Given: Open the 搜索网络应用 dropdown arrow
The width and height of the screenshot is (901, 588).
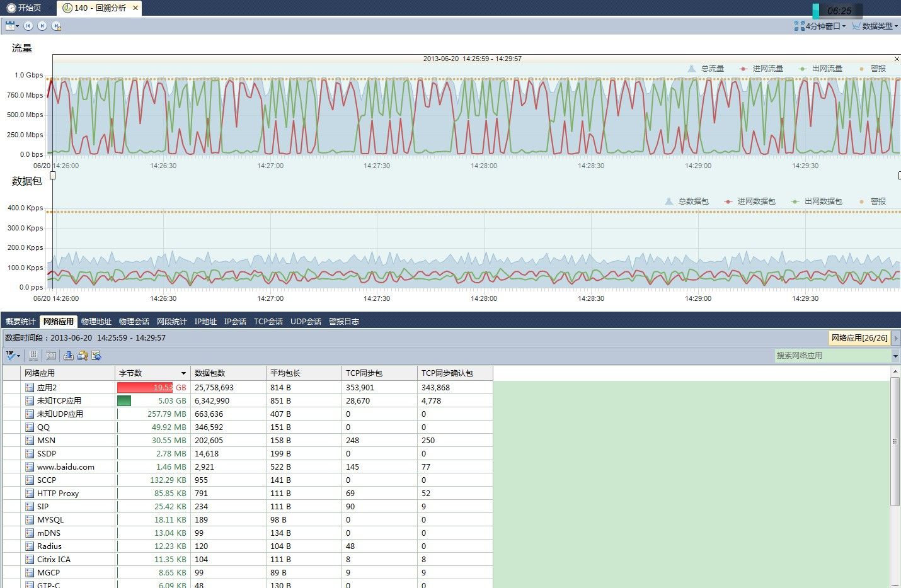Looking at the screenshot, I should (895, 356).
